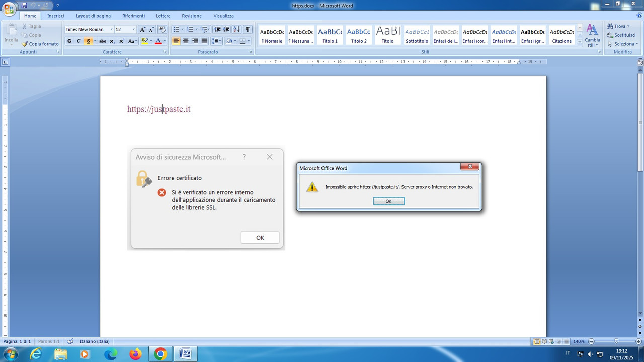The width and height of the screenshot is (644, 362).
Task: Click the help question mark in Avviso dialog
Action: (244, 157)
